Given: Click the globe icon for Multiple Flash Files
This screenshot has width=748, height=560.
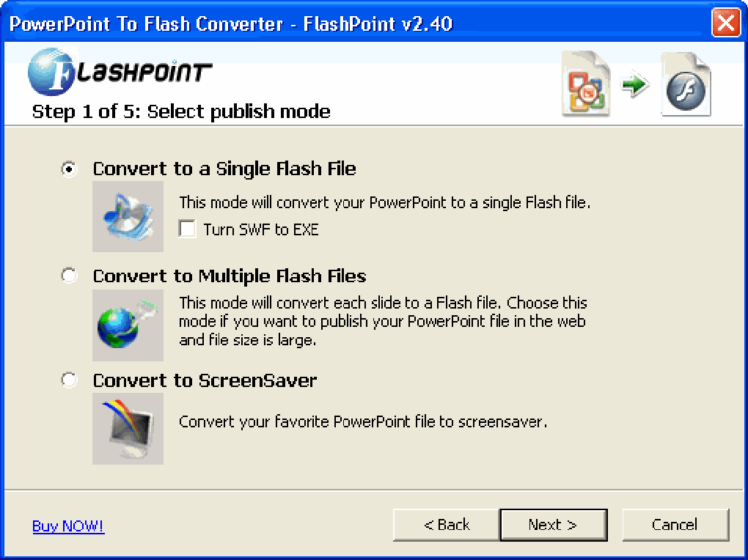Looking at the screenshot, I should (x=128, y=325).
